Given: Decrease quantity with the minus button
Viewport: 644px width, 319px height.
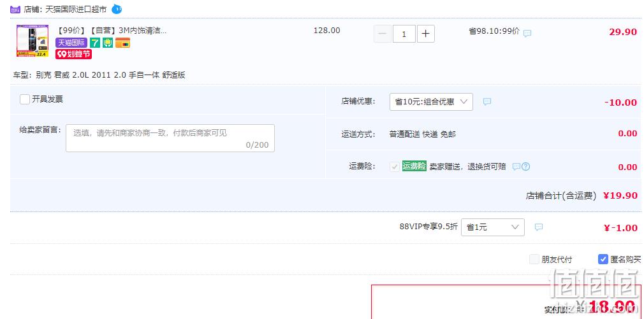Looking at the screenshot, I should (383, 34).
